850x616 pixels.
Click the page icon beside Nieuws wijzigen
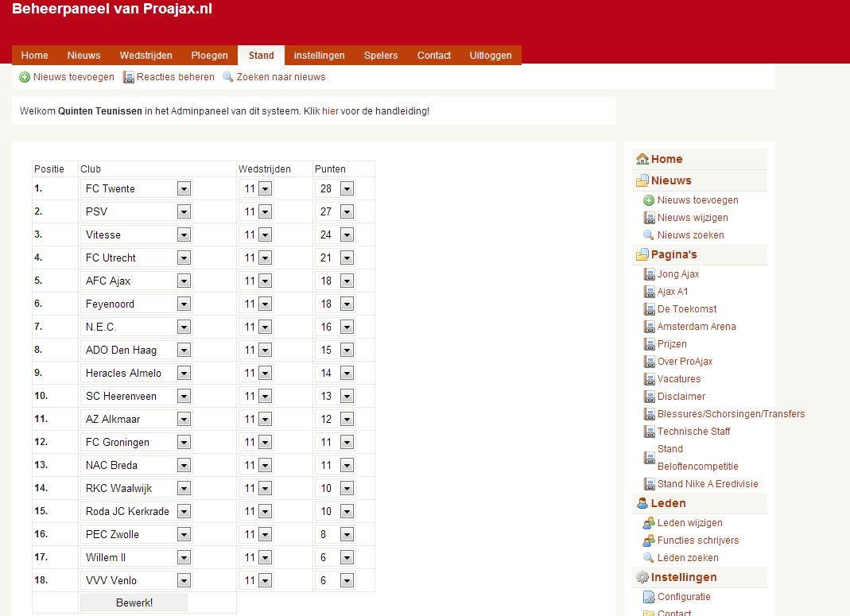click(649, 218)
